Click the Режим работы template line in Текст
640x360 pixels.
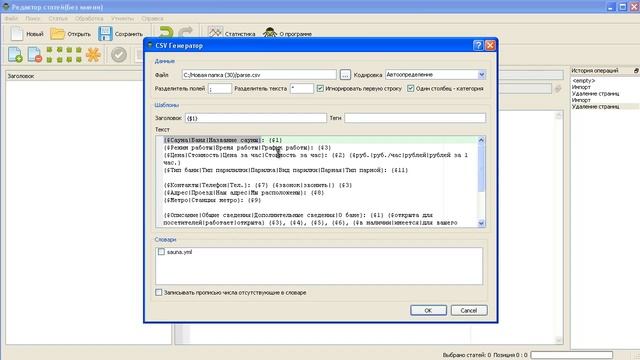pos(247,147)
